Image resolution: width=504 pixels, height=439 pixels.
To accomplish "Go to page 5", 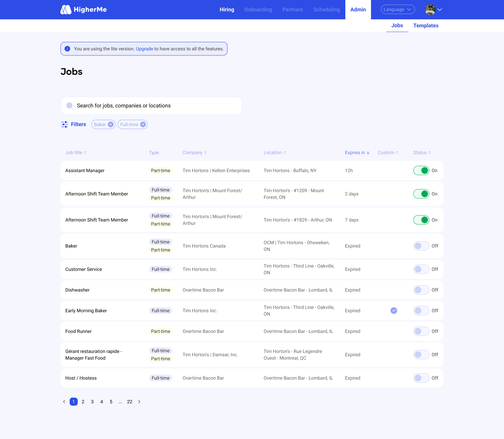I will 111,402.
